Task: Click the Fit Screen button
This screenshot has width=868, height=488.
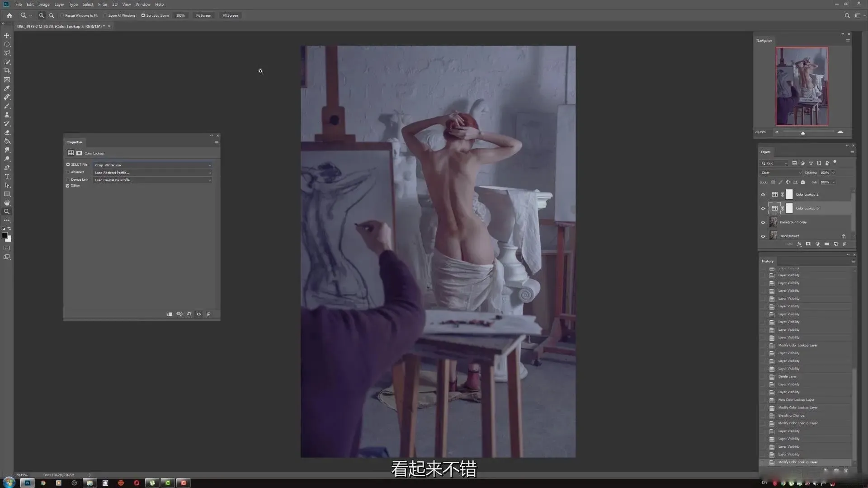Action: [x=203, y=15]
